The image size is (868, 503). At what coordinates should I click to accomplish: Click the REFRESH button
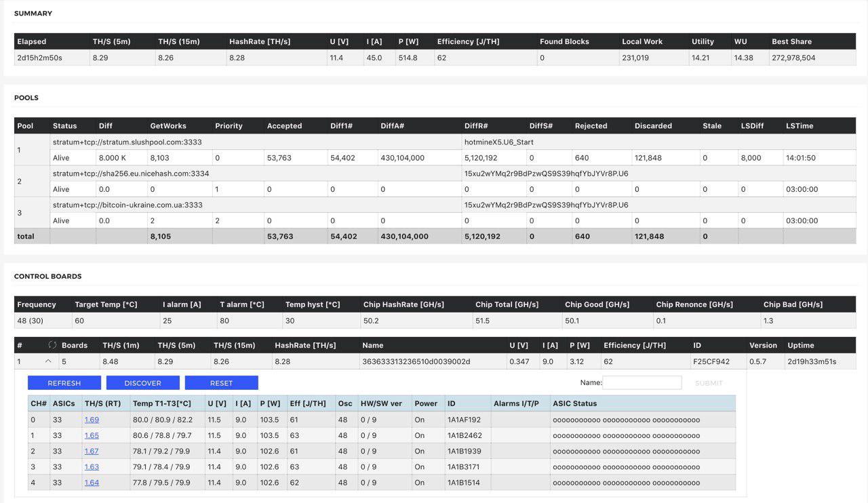[64, 383]
